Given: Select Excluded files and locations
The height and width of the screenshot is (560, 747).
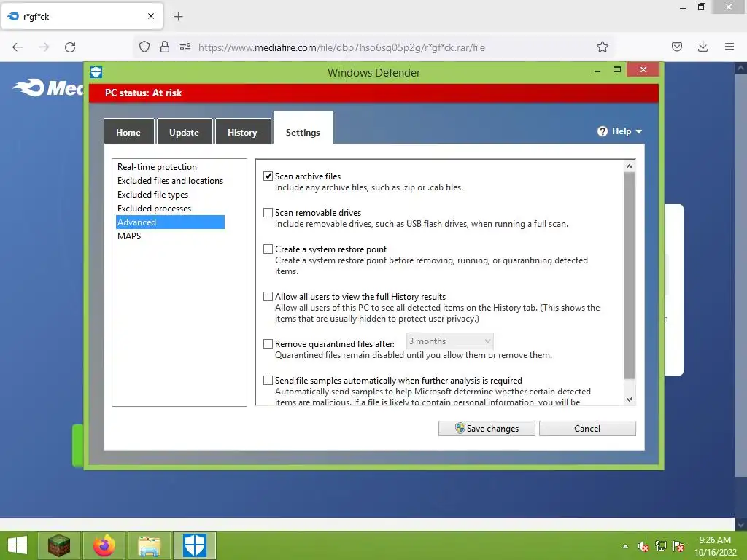Looking at the screenshot, I should tap(170, 181).
